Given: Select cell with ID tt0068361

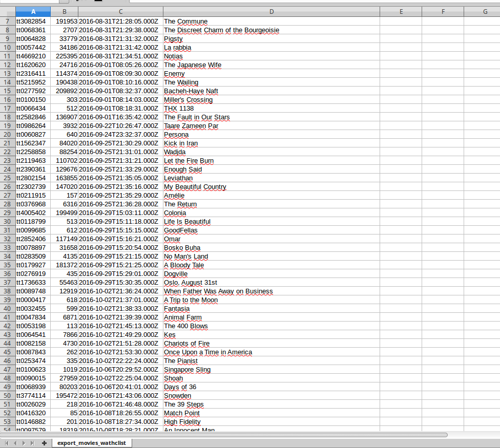Looking at the screenshot, I should pyautogui.click(x=33, y=30).
